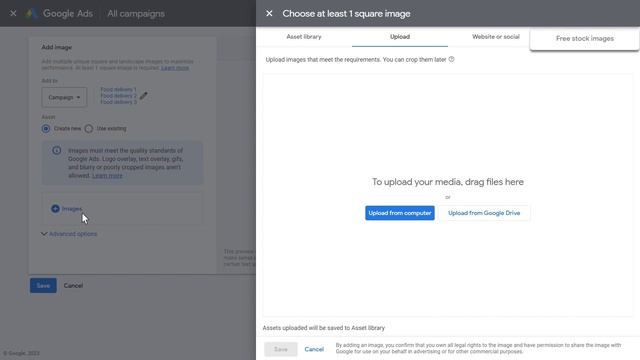
Task: Select the Upload tab
Action: 400,37
